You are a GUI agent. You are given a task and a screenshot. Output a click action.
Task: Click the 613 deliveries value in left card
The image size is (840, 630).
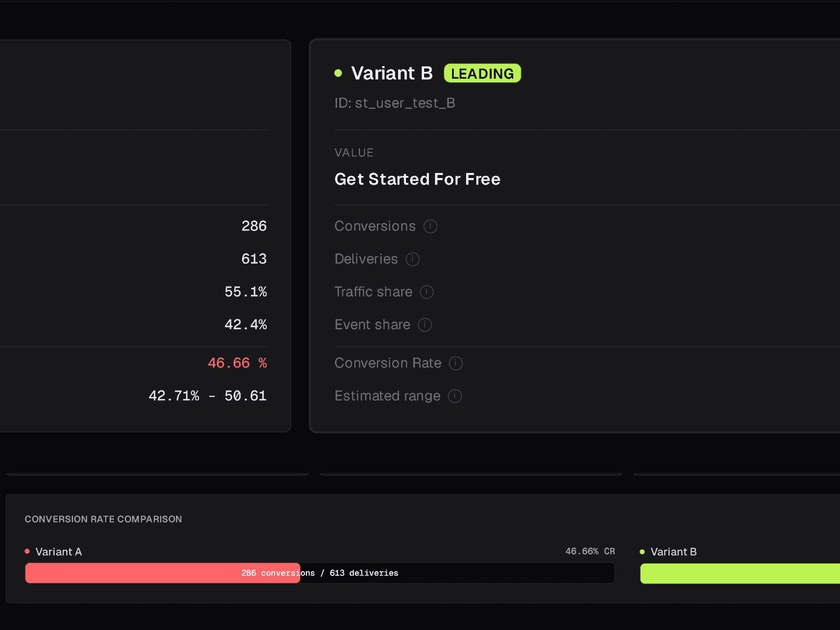254,259
